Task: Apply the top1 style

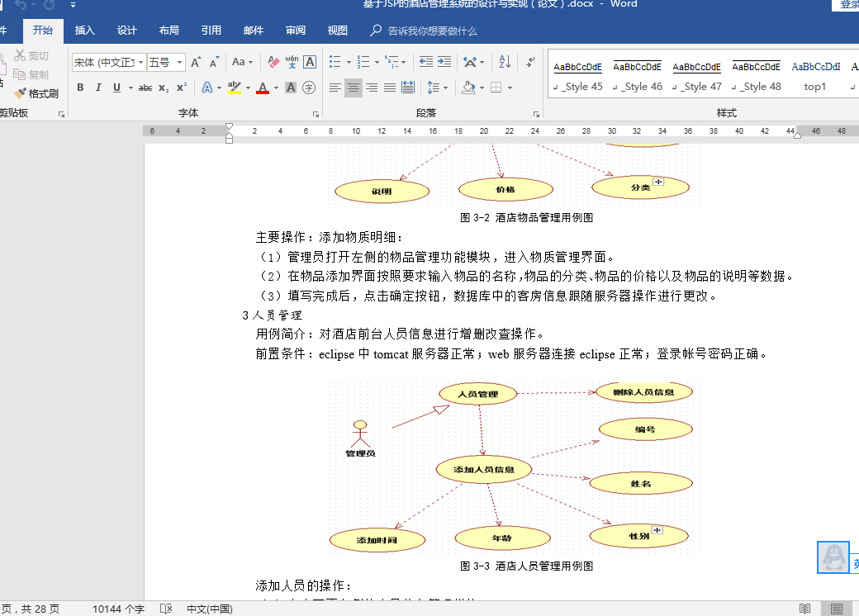Action: (815, 76)
